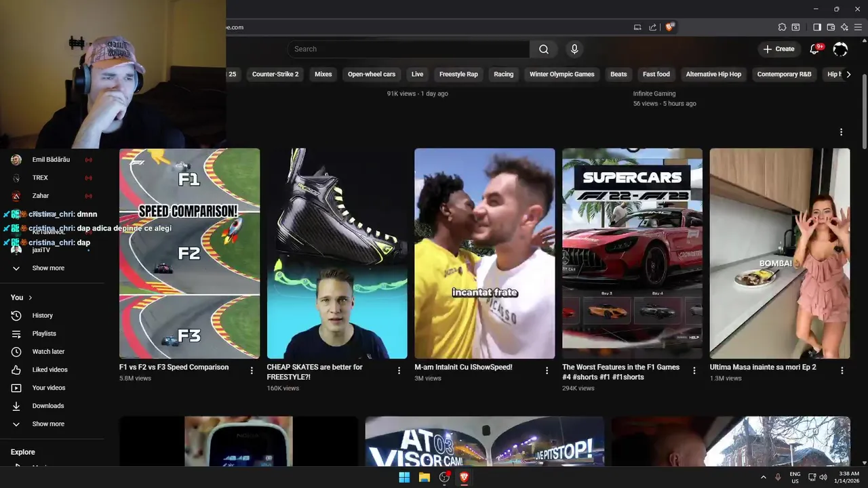
Task: Select the Mixes chip
Action: (323, 75)
